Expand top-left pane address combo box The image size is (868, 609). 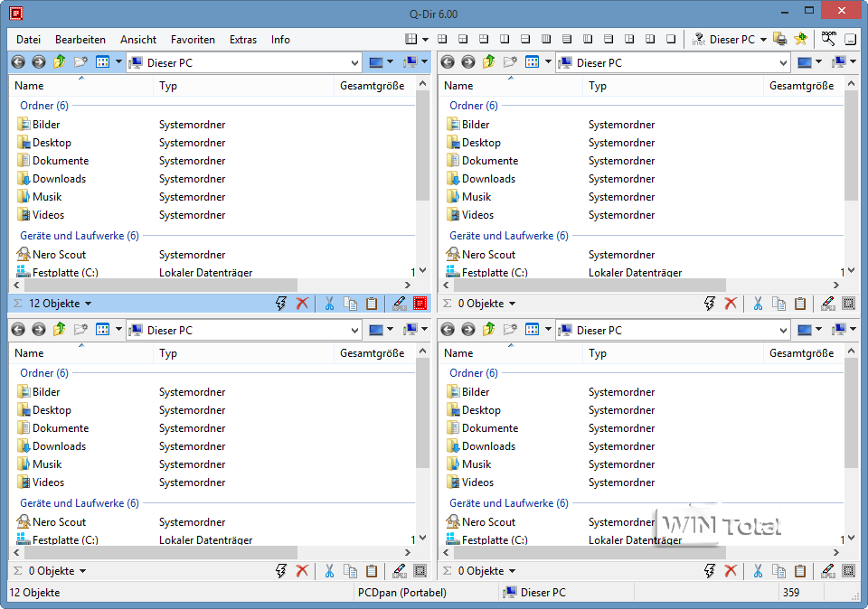tap(354, 63)
